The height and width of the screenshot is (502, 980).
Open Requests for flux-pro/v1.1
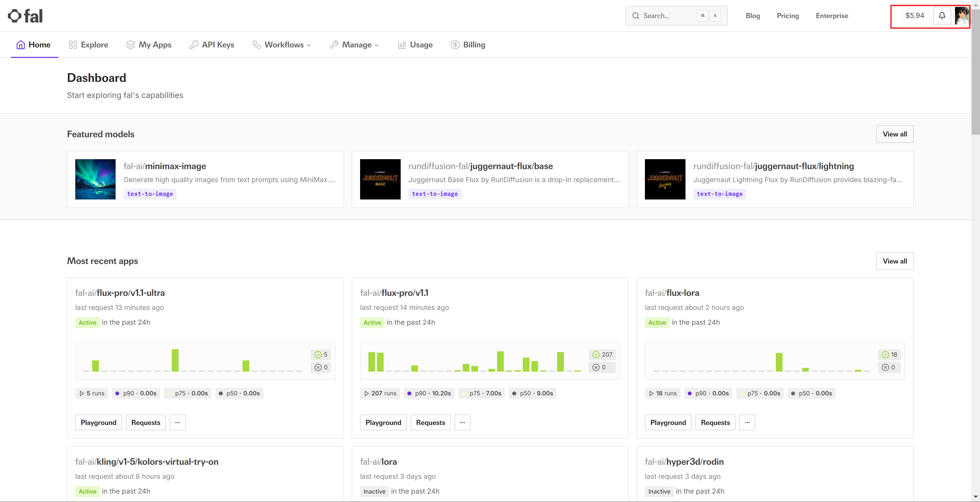(430, 422)
